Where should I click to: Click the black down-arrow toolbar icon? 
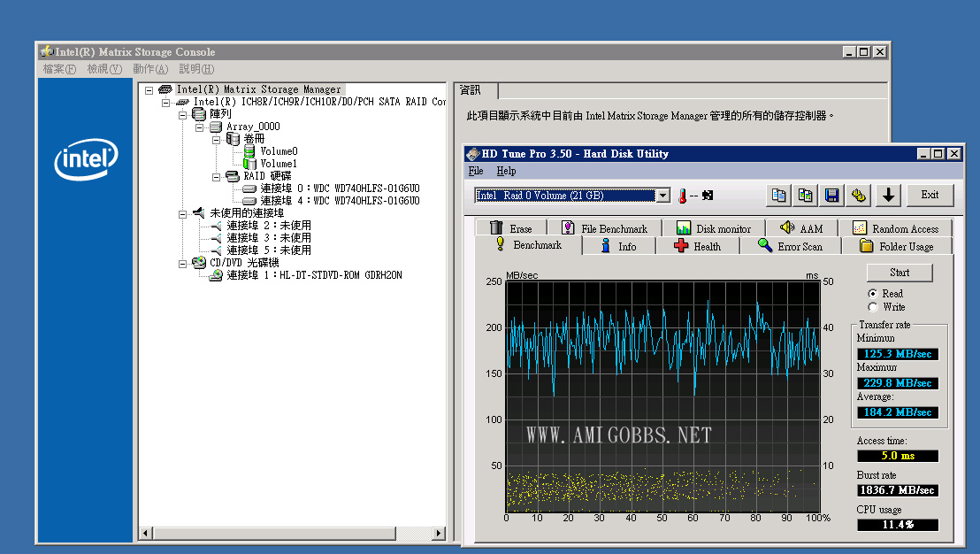click(x=890, y=195)
